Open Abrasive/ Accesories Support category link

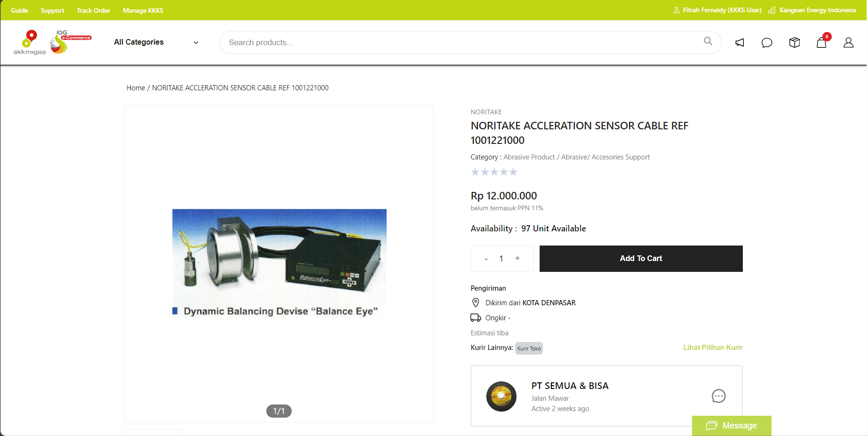[x=605, y=157]
